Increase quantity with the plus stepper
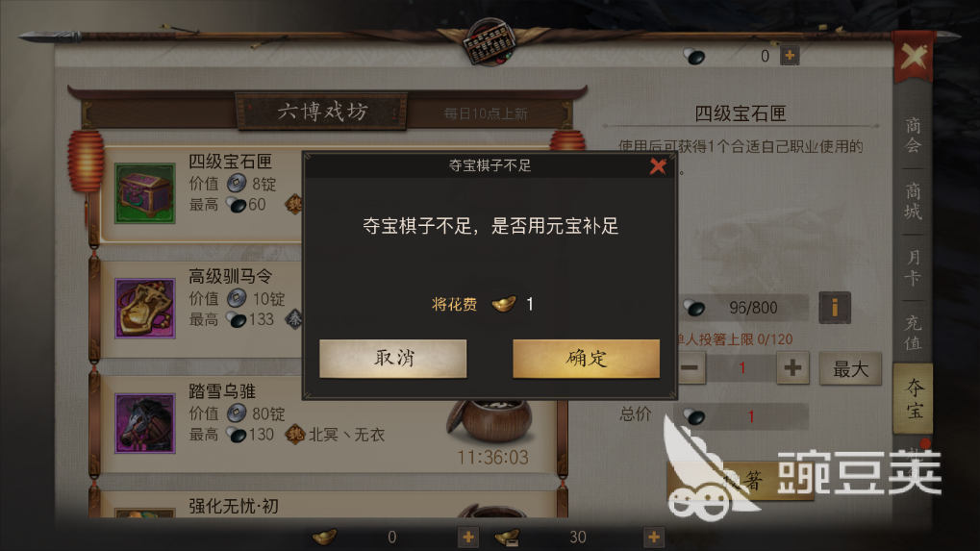The height and width of the screenshot is (551, 980). tap(792, 368)
